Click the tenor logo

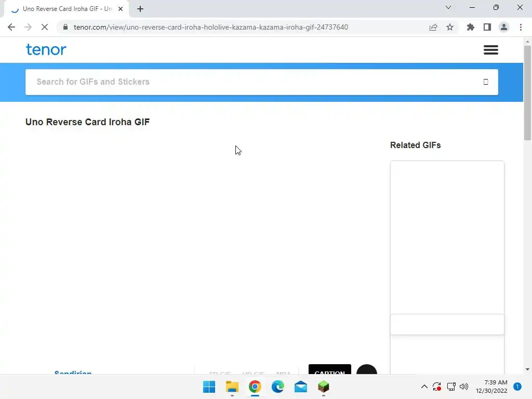click(46, 49)
